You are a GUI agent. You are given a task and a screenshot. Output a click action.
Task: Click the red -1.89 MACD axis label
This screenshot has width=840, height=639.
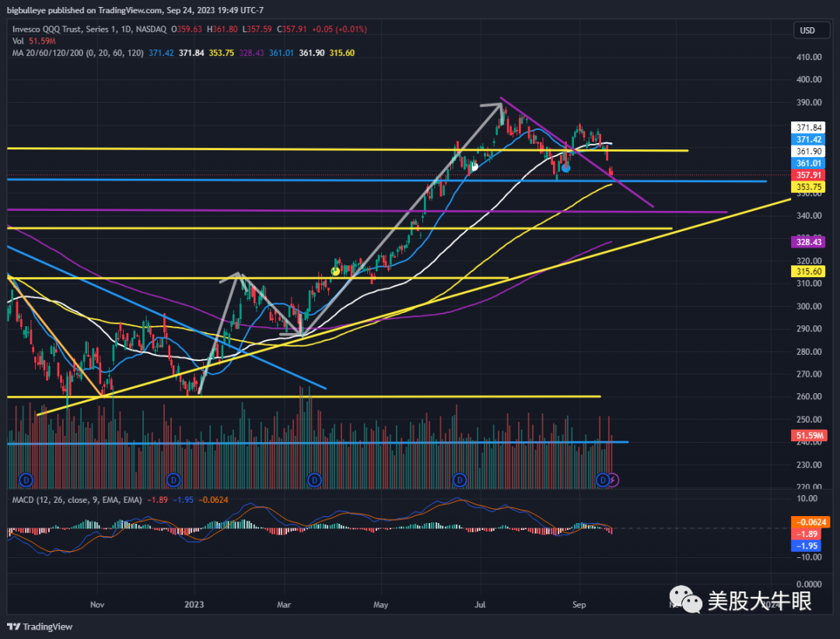click(806, 534)
